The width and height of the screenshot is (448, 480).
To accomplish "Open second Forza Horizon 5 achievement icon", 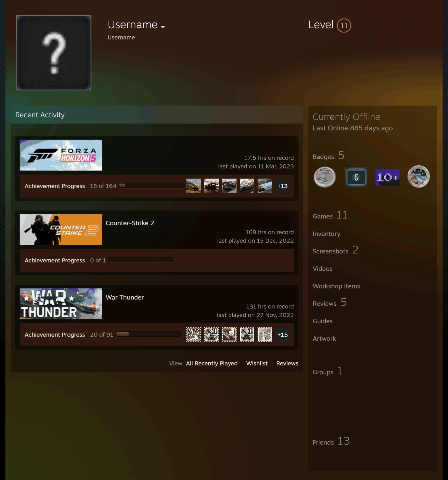I will (x=211, y=186).
